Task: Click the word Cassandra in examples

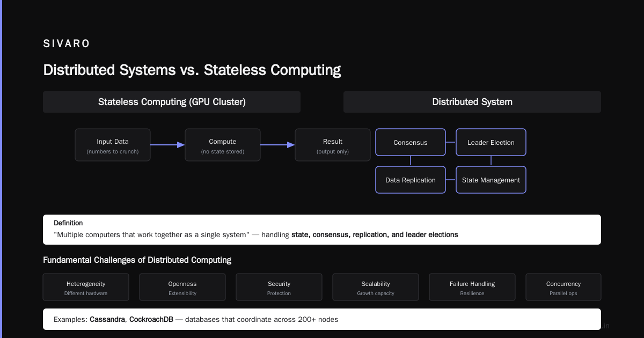Action: [x=107, y=319]
